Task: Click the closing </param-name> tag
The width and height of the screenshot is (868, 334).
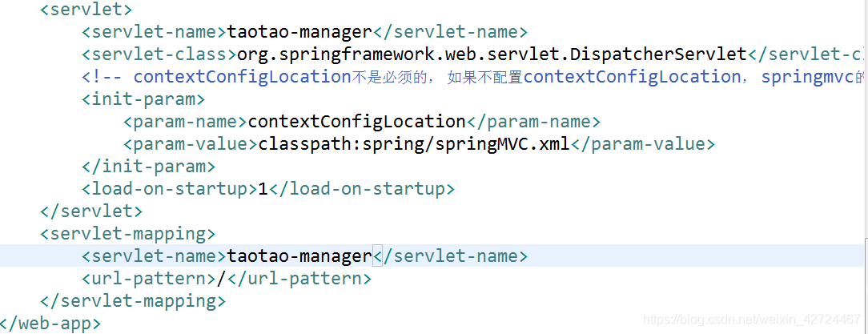Action: [x=533, y=121]
